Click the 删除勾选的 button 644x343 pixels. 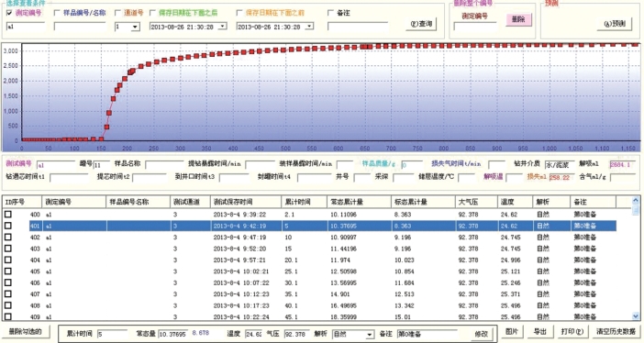[26, 331]
